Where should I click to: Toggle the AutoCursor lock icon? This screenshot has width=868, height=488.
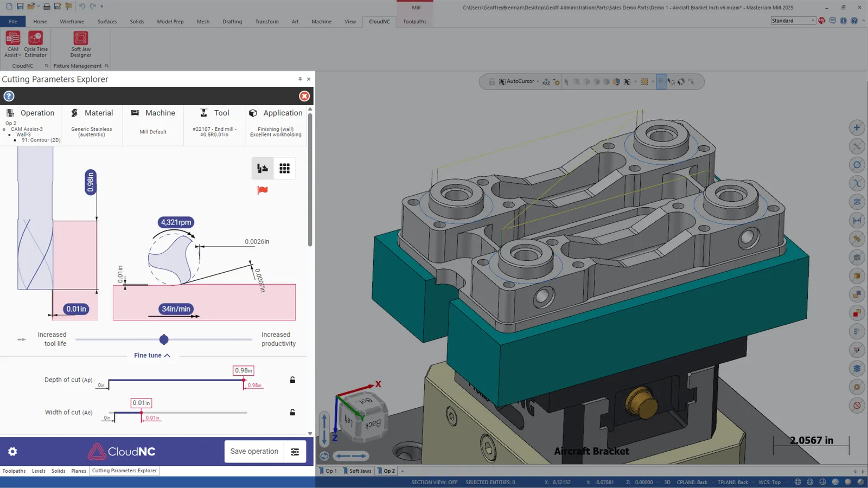tap(492, 82)
